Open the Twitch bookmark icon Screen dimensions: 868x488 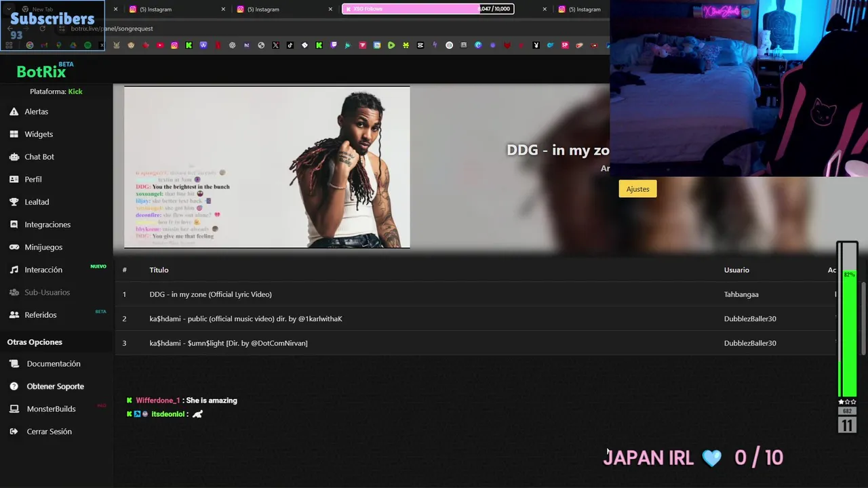tap(334, 45)
